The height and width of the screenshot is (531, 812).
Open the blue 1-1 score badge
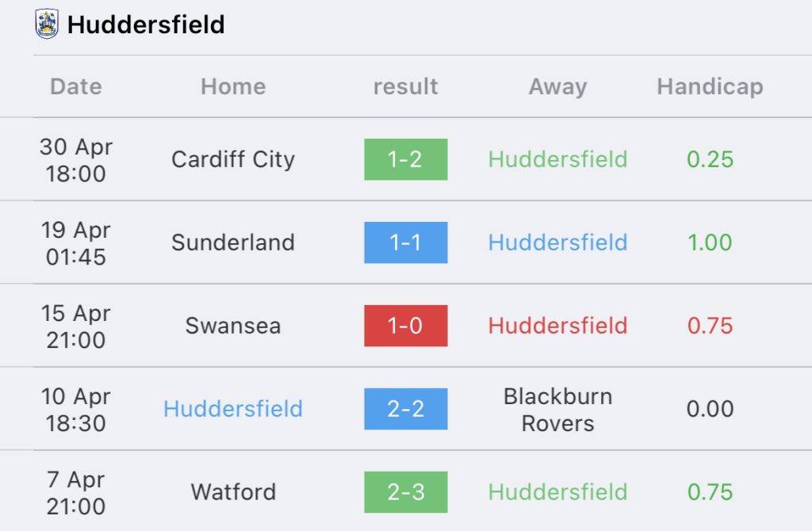[405, 243]
